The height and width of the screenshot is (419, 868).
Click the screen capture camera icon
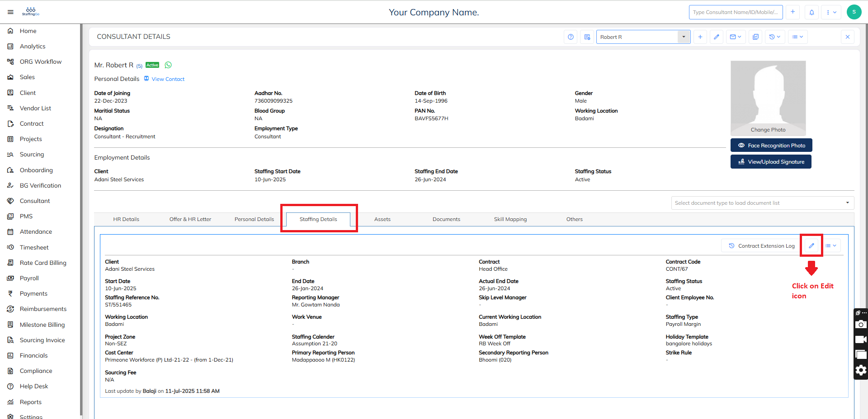point(861,325)
